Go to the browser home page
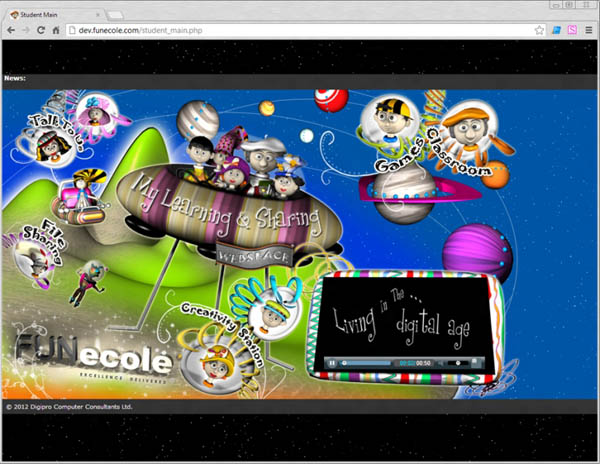600x464 pixels. coord(56,30)
